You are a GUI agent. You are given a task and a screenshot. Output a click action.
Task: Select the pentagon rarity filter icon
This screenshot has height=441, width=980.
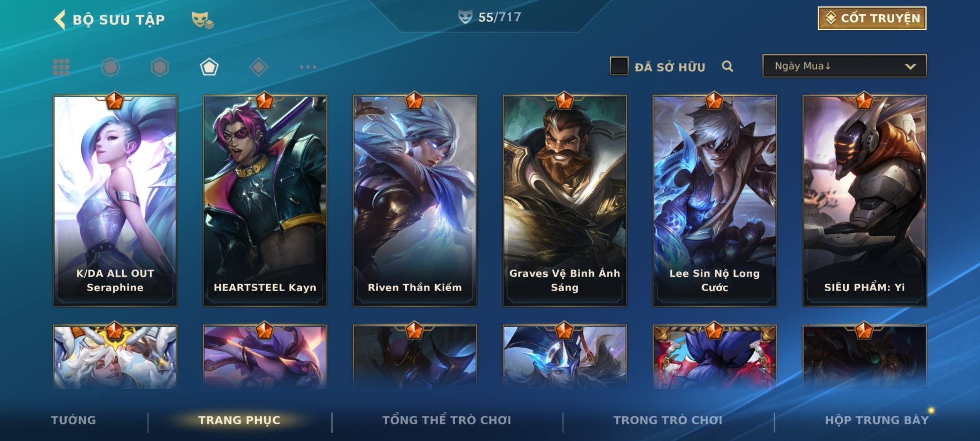[209, 67]
